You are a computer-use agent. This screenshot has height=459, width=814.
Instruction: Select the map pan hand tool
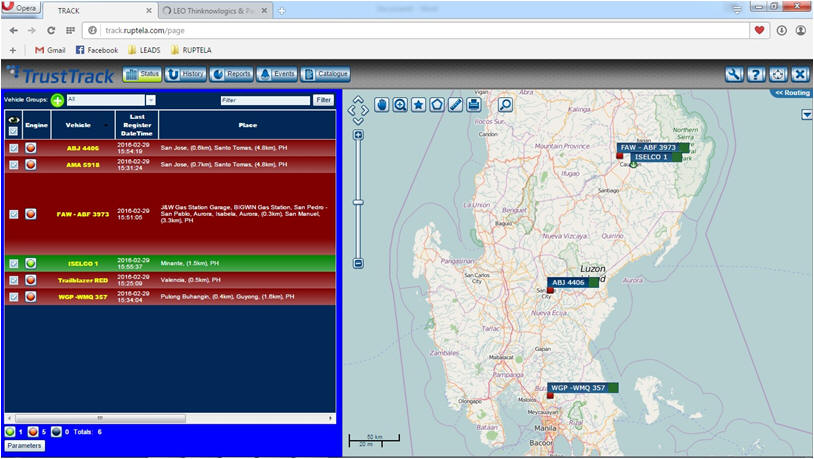(382, 105)
